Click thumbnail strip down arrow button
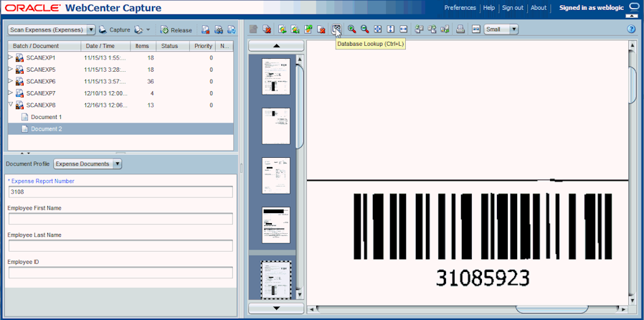This screenshot has width=644, height=320. coord(276,309)
